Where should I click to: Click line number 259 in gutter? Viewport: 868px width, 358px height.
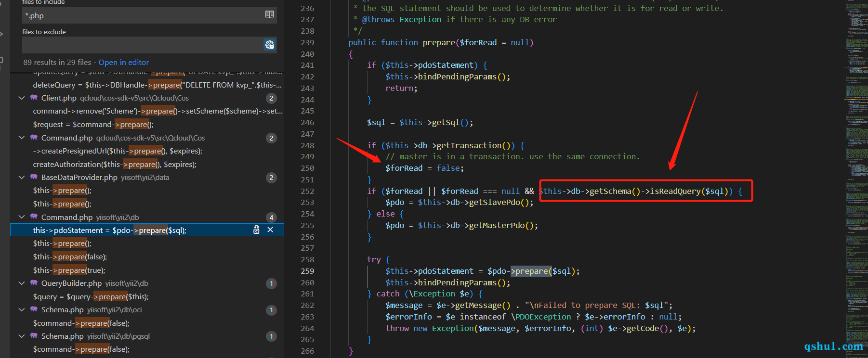(307, 271)
